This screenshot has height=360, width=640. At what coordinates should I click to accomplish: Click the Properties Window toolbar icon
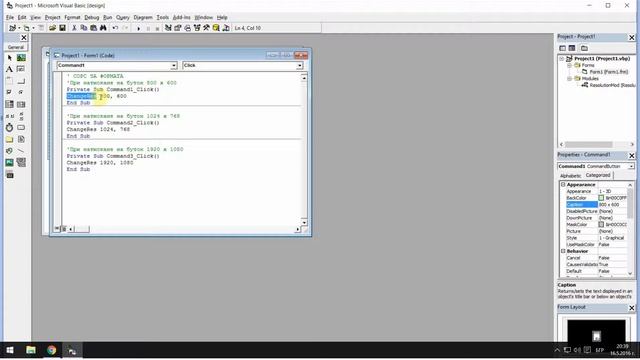point(178,28)
